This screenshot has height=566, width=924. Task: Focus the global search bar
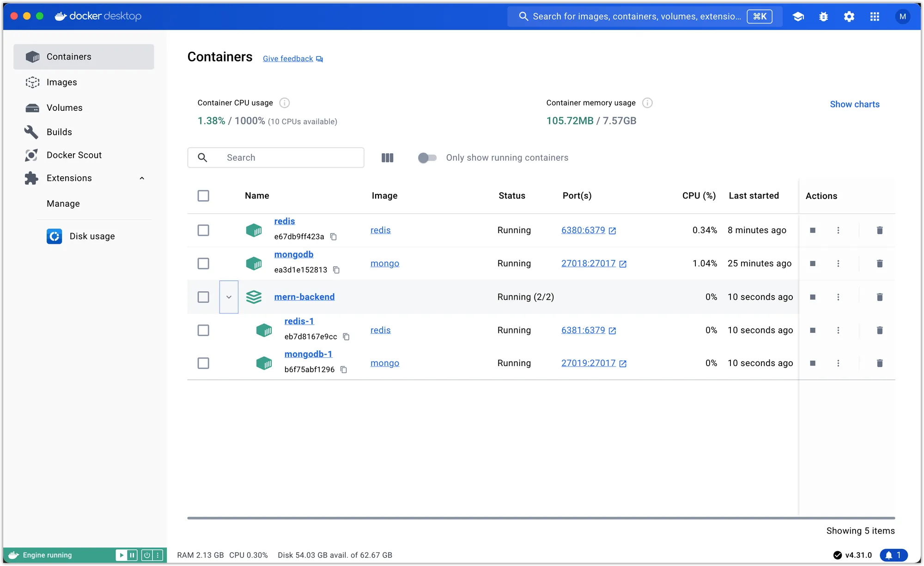point(645,17)
